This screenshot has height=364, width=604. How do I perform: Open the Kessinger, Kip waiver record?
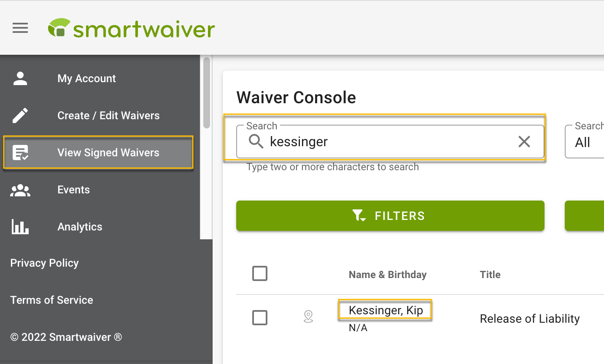(386, 310)
